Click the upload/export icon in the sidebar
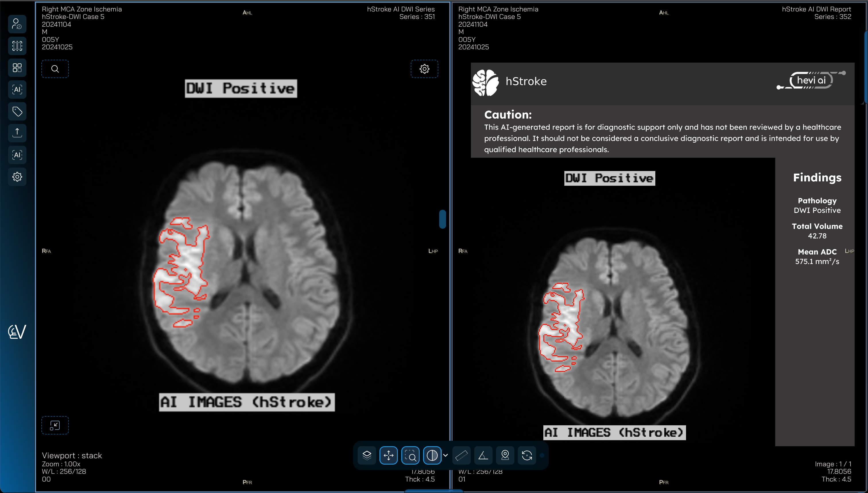Viewport: 868px width, 493px height. coord(17,133)
